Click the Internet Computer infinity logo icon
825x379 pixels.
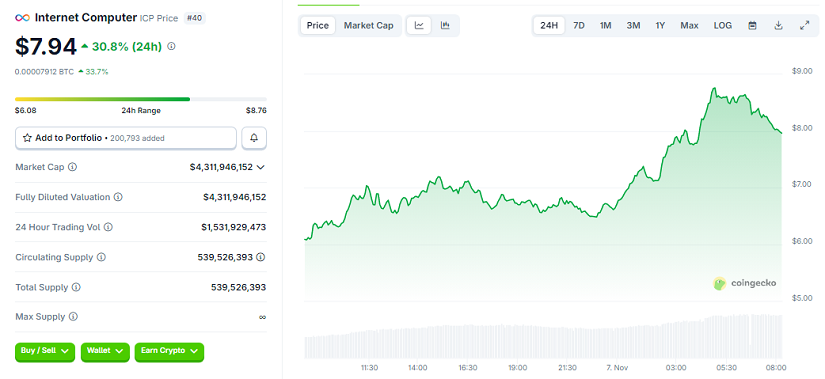click(22, 18)
